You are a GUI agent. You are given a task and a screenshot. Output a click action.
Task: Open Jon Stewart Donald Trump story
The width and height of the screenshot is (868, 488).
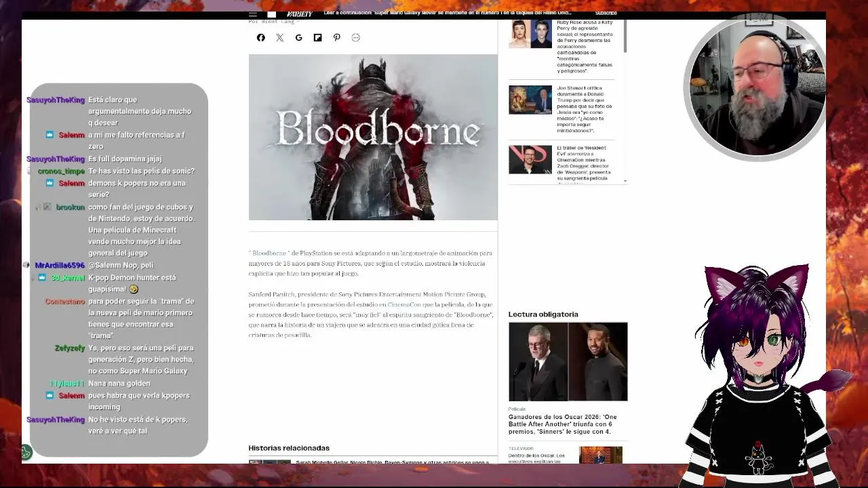click(585, 109)
